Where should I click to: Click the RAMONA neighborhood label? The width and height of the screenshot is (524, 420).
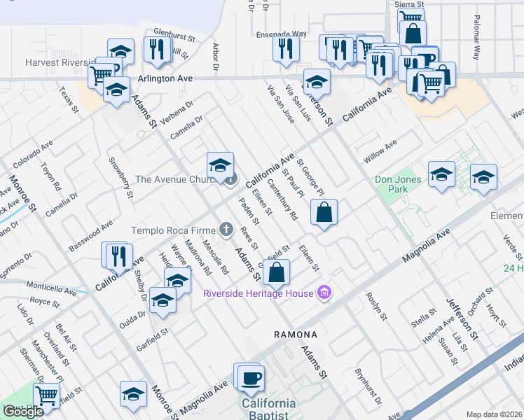[x=296, y=335]
